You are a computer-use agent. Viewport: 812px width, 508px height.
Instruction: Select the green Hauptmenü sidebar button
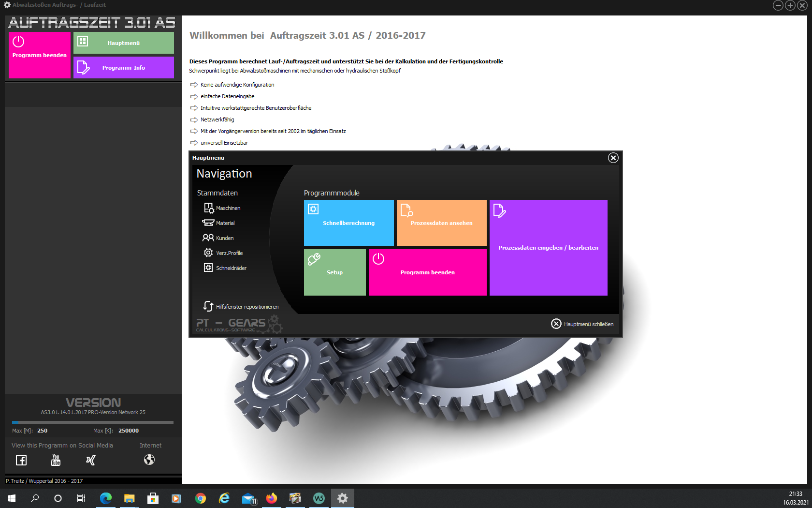pos(124,43)
